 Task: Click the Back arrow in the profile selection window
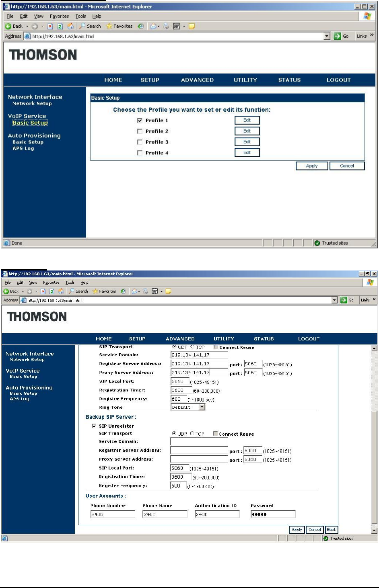pyautogui.click(x=8, y=26)
